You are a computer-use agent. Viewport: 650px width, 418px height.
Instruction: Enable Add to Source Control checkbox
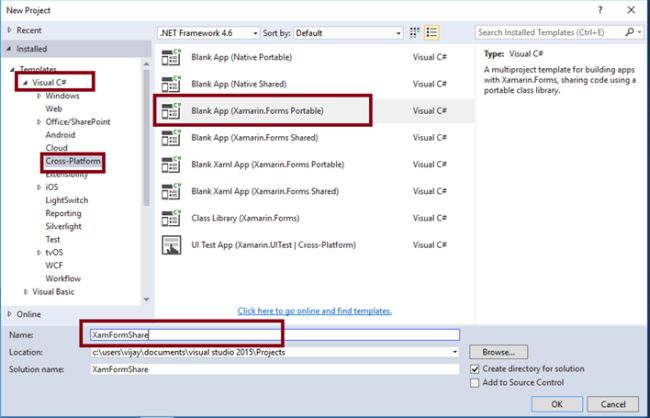coord(475,383)
